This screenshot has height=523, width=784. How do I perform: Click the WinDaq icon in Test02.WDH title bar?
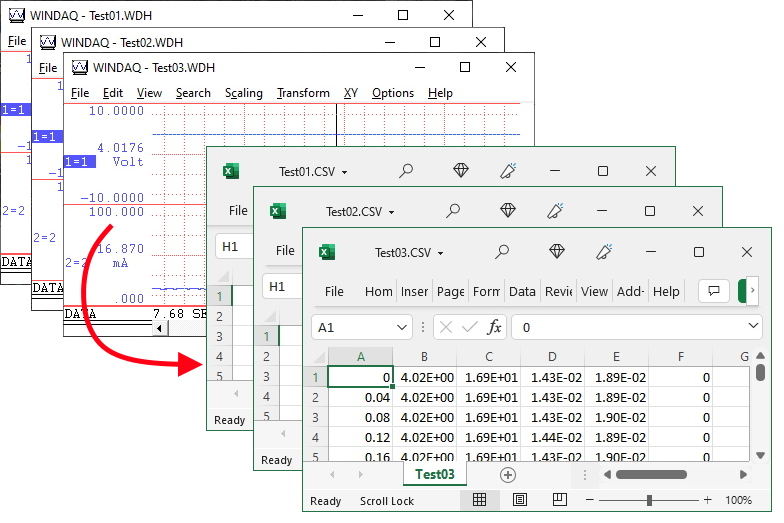click(48, 42)
